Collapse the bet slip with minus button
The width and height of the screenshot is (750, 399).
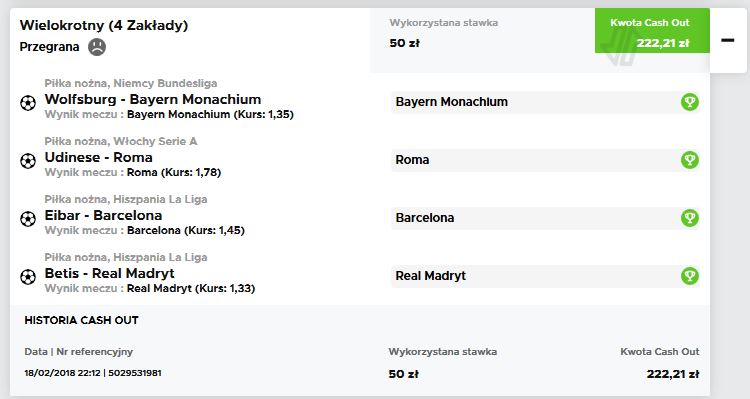728,40
